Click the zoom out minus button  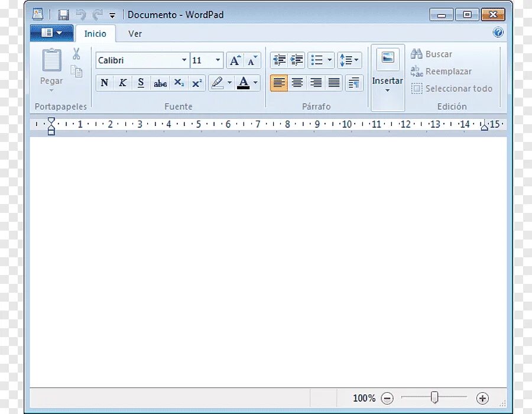(387, 398)
